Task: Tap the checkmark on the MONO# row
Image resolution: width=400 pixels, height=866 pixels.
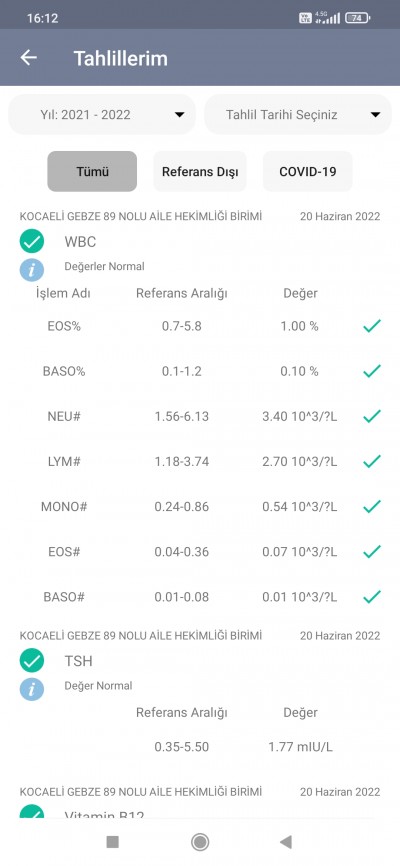Action: (x=372, y=506)
